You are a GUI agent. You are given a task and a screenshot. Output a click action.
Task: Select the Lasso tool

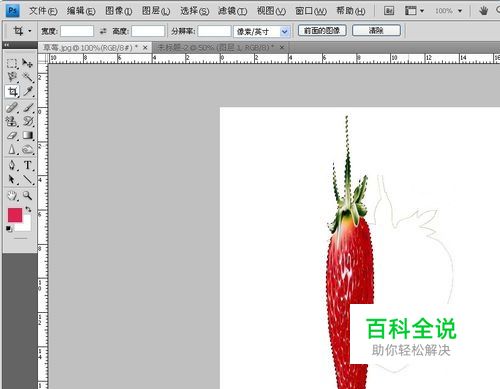tap(12, 77)
